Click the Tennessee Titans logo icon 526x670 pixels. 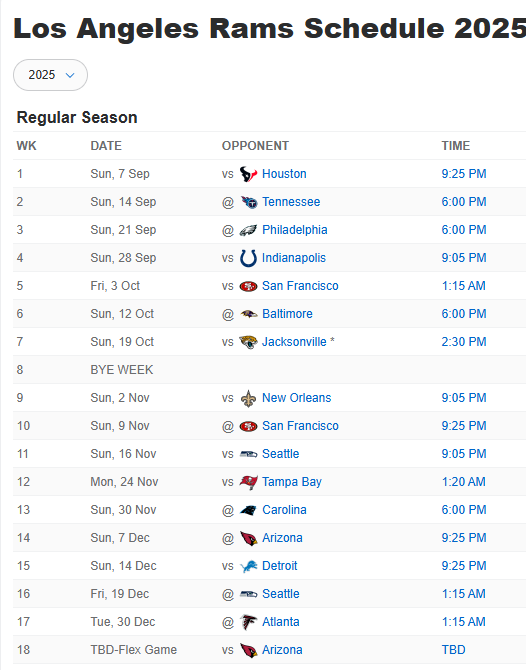248,202
